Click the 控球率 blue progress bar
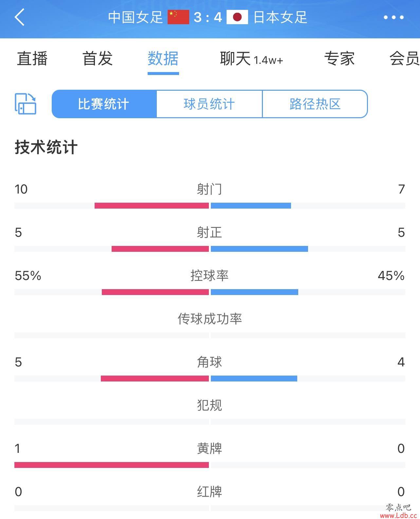Viewport: 420px width, 519px height. pyautogui.click(x=254, y=292)
